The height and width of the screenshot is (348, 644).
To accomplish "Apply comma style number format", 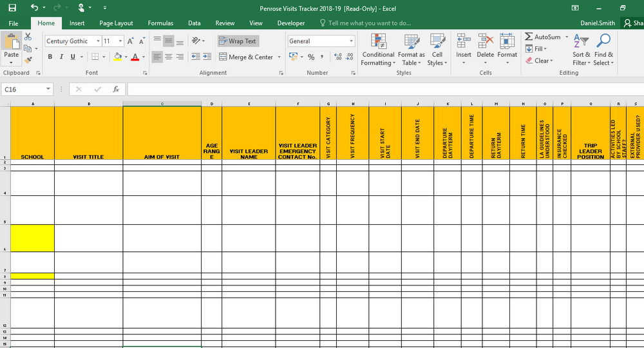I will (x=322, y=57).
